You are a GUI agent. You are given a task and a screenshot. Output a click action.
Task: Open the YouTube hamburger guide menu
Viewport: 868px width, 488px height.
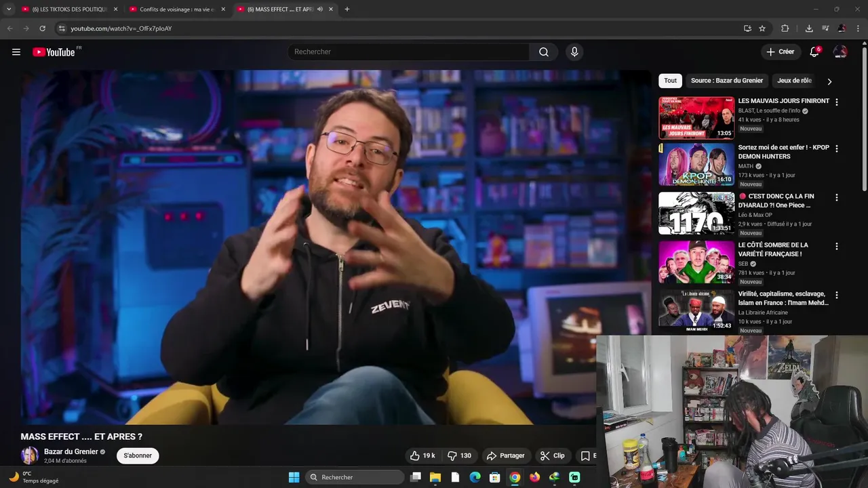[x=16, y=52]
